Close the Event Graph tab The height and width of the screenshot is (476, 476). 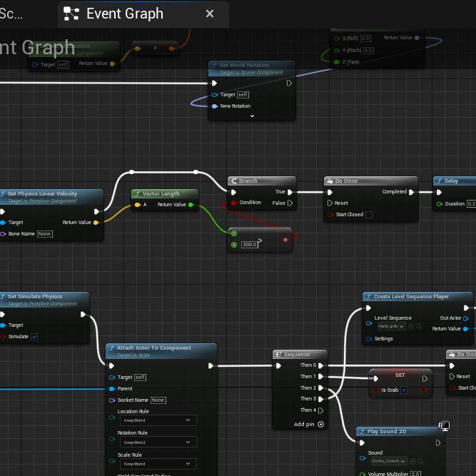(x=210, y=14)
